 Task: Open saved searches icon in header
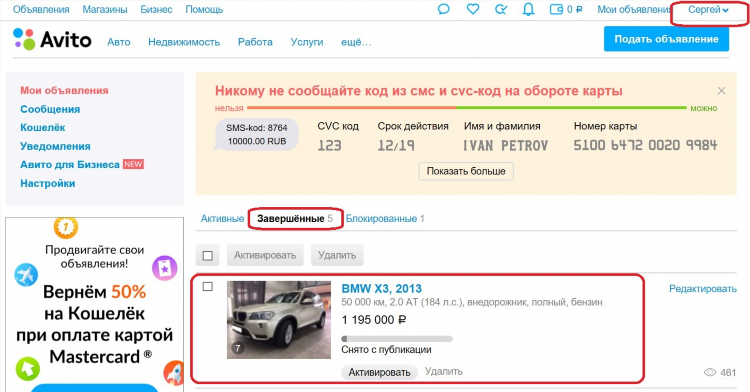(x=501, y=9)
